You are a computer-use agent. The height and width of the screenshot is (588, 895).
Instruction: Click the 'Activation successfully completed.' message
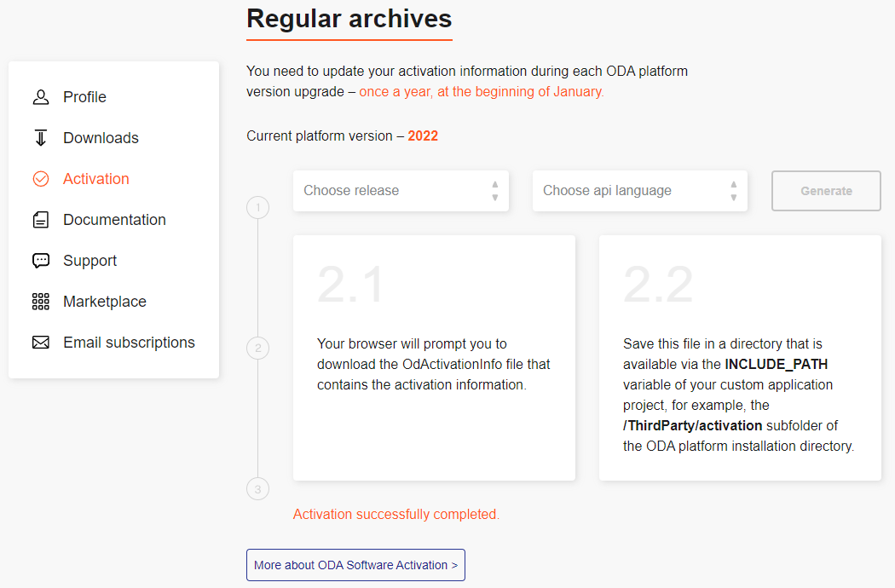coord(396,515)
